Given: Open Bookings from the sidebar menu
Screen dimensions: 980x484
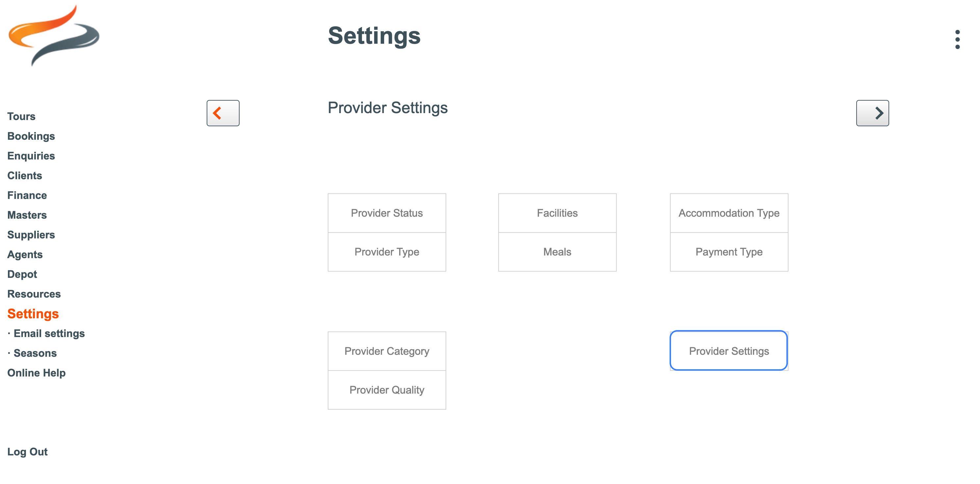Looking at the screenshot, I should click(x=31, y=136).
